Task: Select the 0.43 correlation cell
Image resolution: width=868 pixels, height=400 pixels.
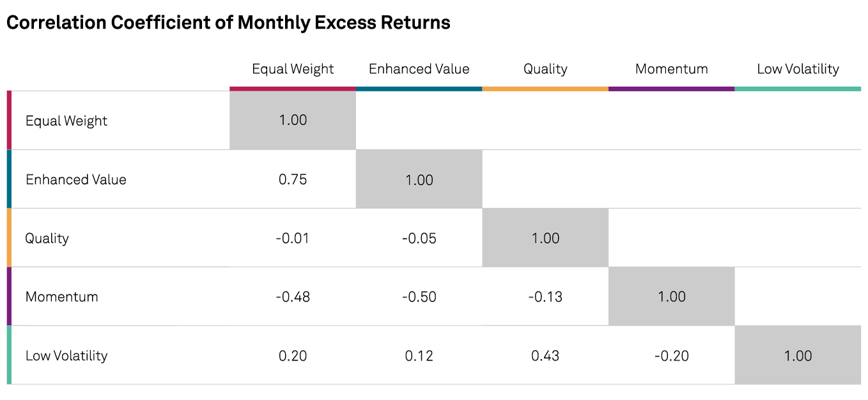Action: point(545,356)
